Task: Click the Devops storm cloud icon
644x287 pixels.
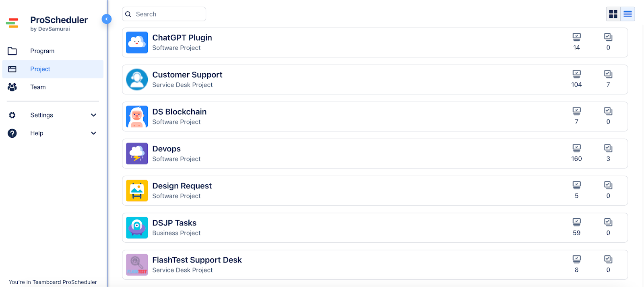Action: point(137,153)
